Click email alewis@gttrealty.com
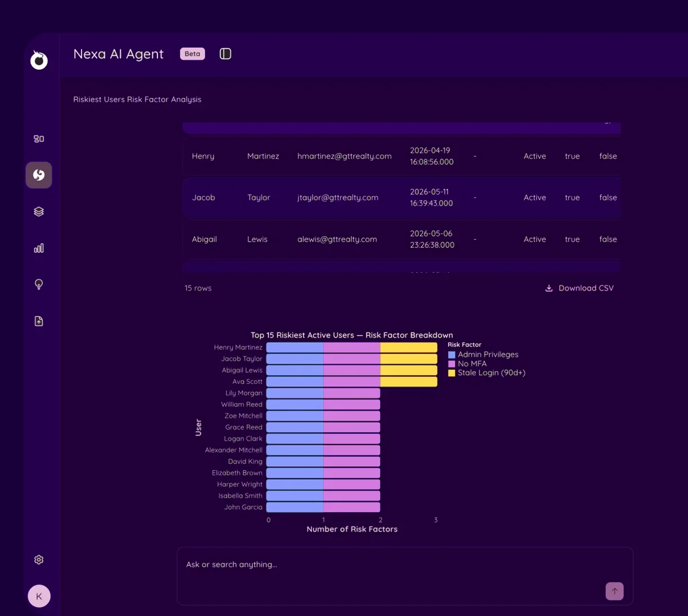The image size is (688, 616). click(337, 239)
